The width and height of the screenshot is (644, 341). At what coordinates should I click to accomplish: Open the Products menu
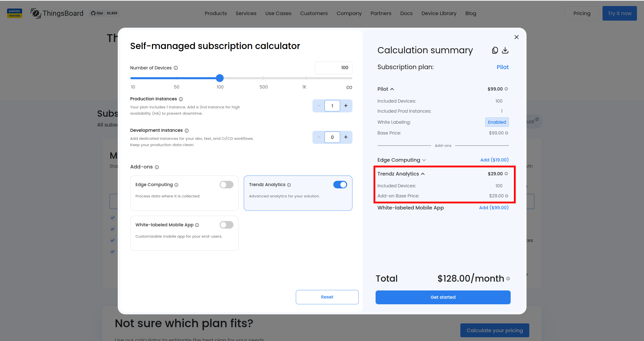(216, 13)
